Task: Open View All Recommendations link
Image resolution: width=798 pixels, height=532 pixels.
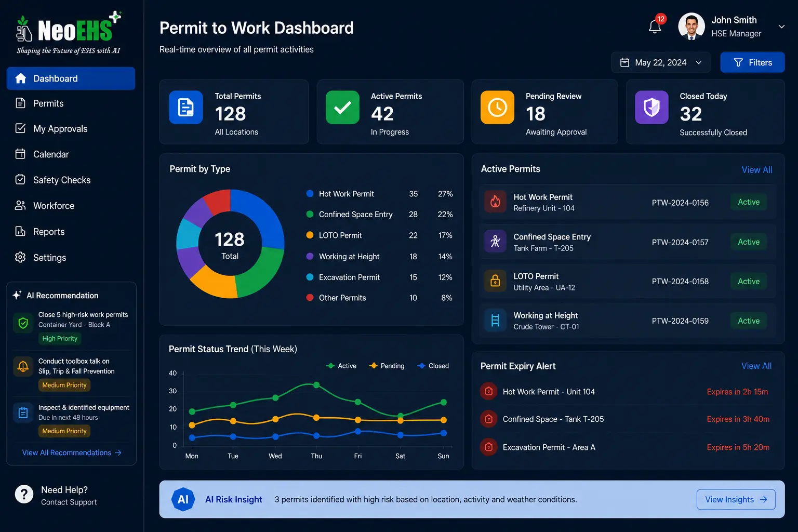Action: 72,453
